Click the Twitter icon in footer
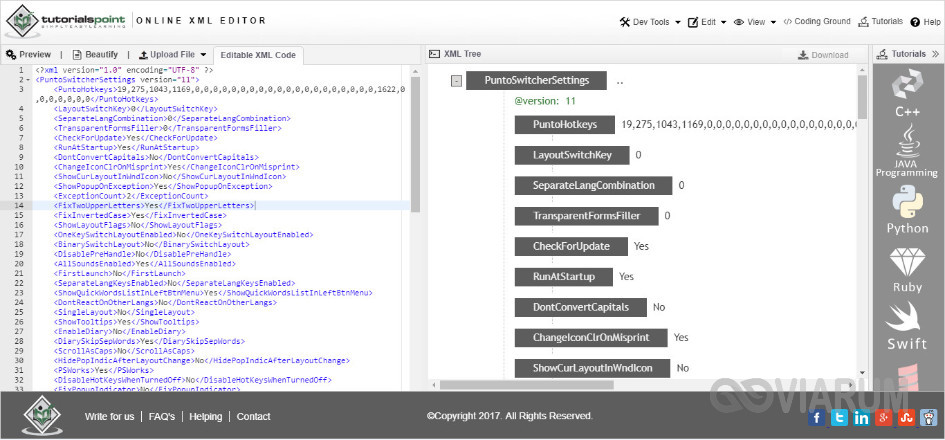 (839, 417)
